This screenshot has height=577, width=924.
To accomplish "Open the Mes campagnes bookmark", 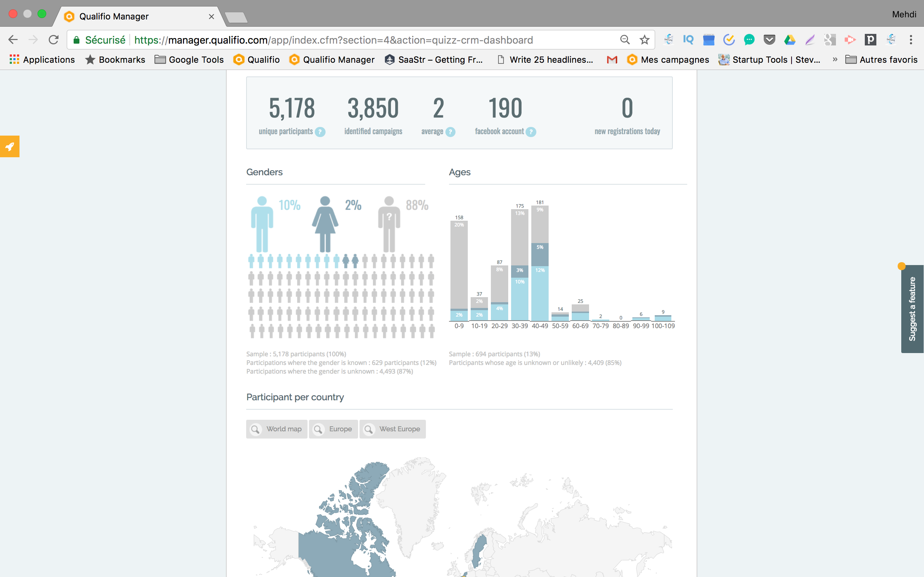I will point(668,60).
